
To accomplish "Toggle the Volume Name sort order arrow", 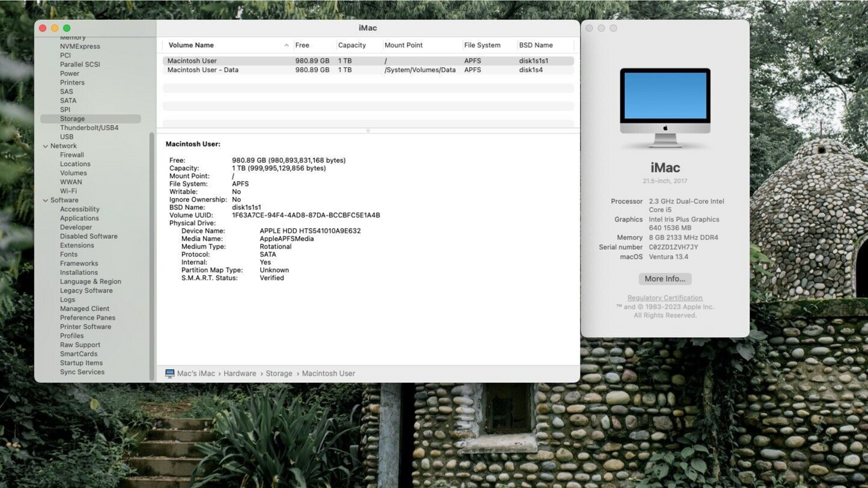I will click(287, 45).
